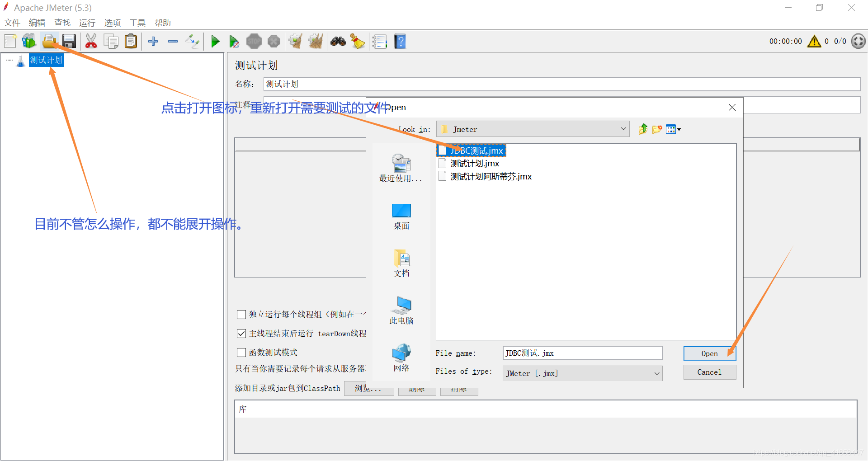Save the test plan with floppy icon
Image resolution: width=868 pixels, height=461 pixels.
point(69,42)
